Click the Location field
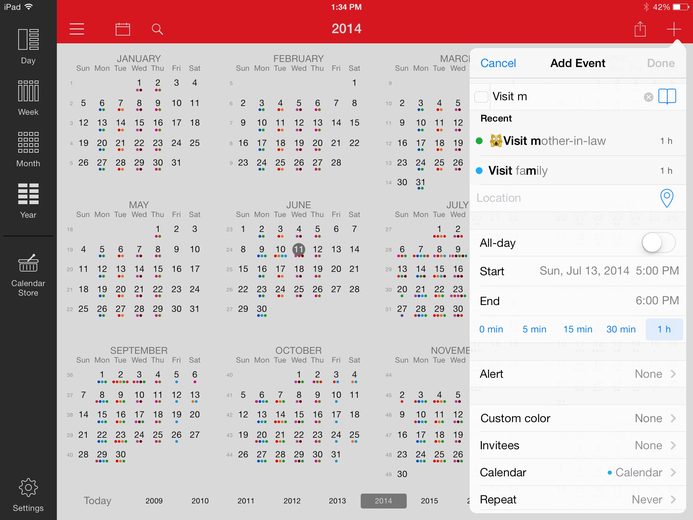Image resolution: width=693 pixels, height=520 pixels. pos(566,198)
